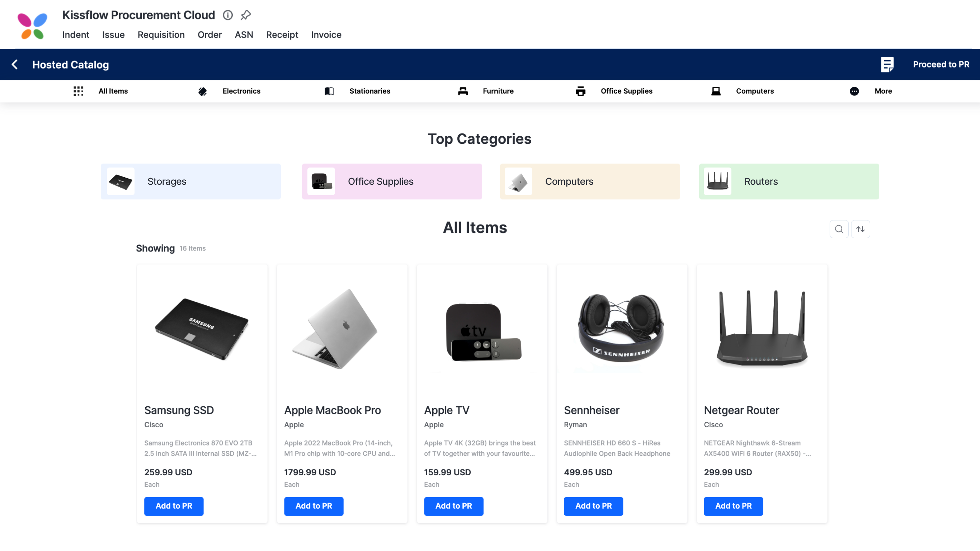The height and width of the screenshot is (551, 980).
Task: Open the Office Supplies top category card
Action: [392, 182]
